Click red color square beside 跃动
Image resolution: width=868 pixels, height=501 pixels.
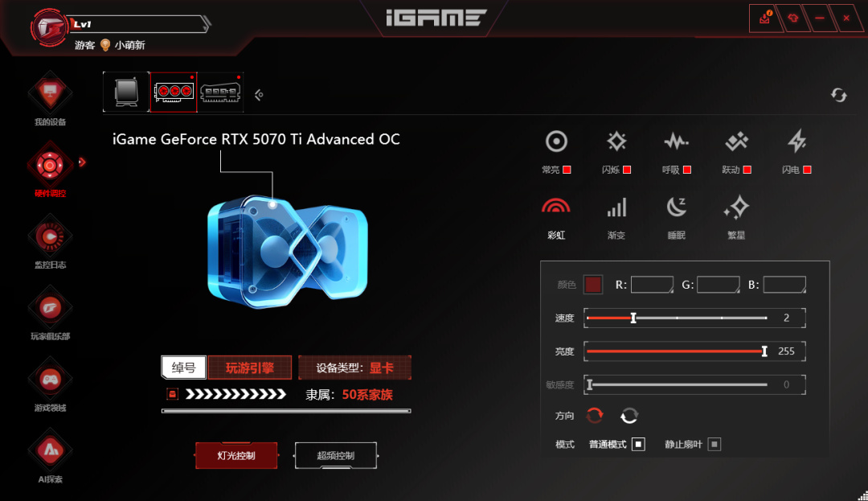tap(747, 170)
